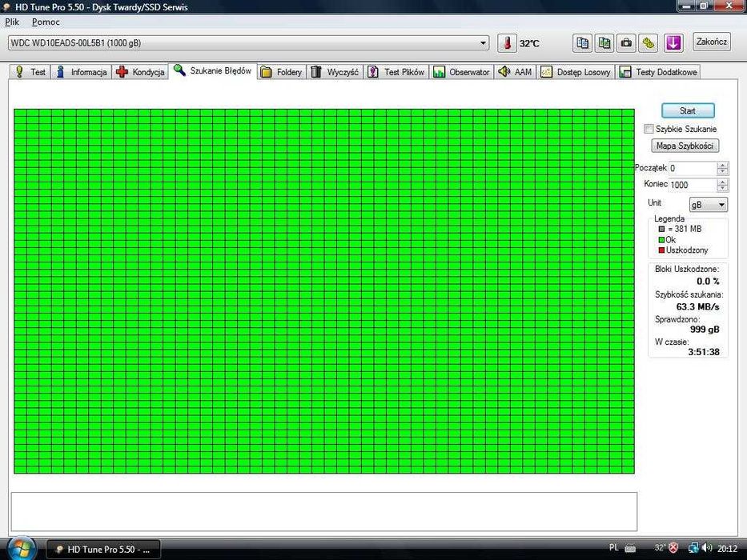Switch to the Informacja tab
747x560 pixels.
(x=82, y=72)
